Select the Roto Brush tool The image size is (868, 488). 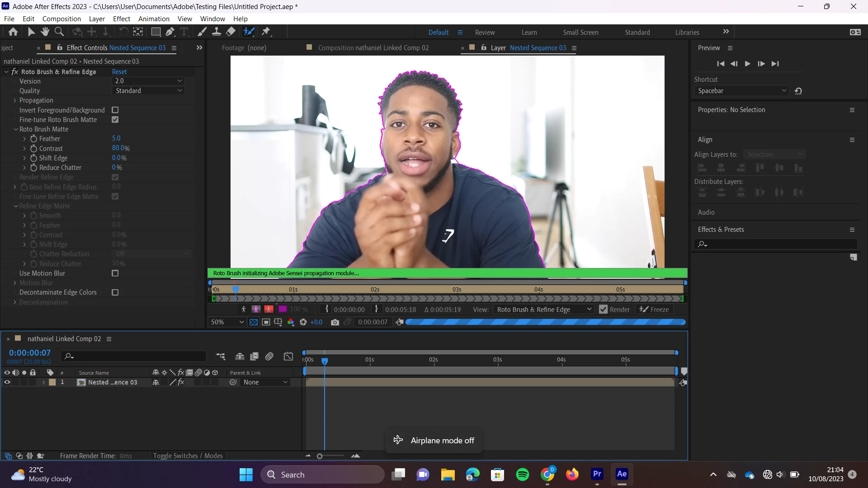point(249,32)
